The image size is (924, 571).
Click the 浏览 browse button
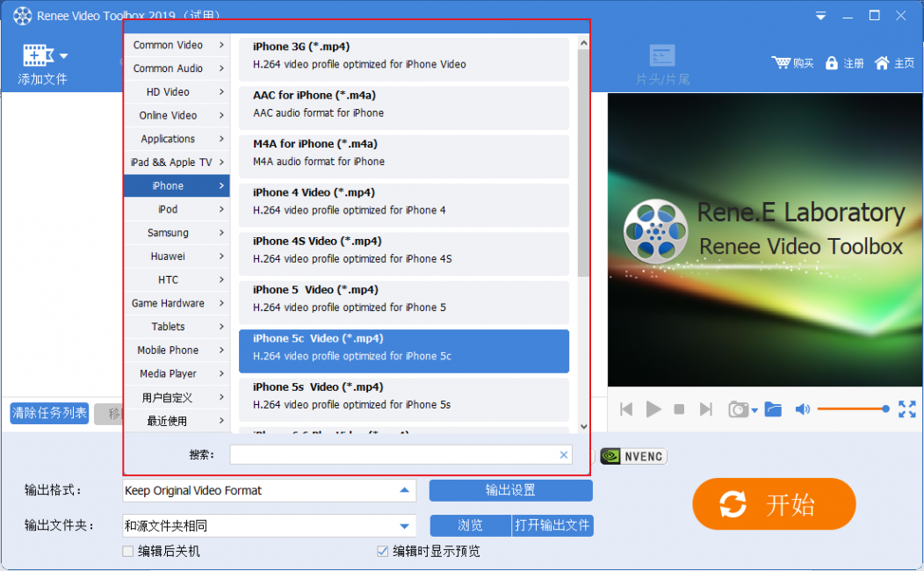[x=470, y=525]
